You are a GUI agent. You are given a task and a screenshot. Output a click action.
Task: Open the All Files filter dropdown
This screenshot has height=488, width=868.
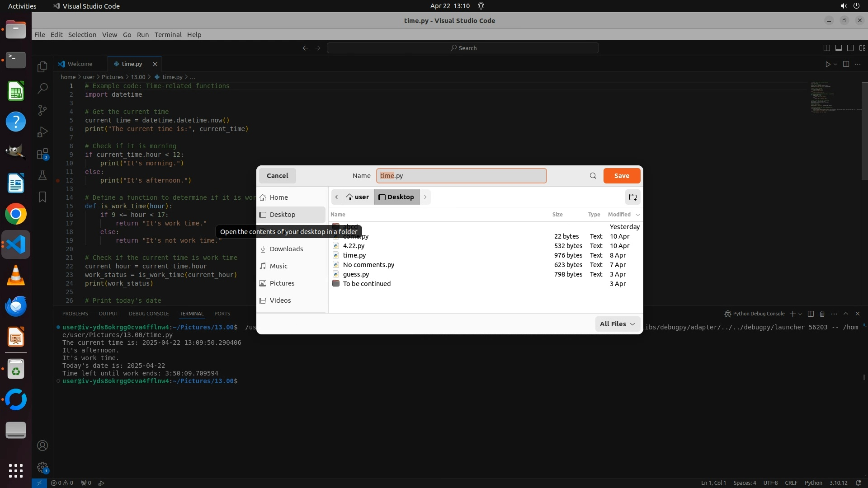pyautogui.click(x=617, y=324)
